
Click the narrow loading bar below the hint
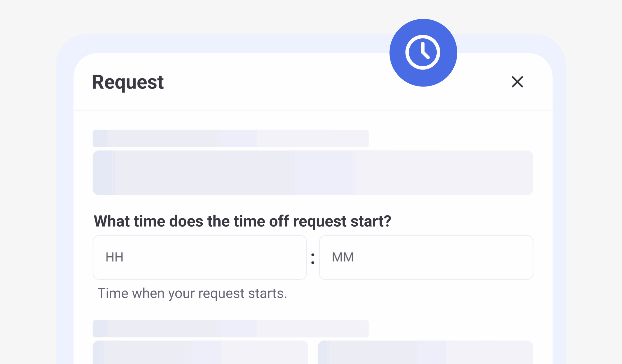pyautogui.click(x=231, y=329)
